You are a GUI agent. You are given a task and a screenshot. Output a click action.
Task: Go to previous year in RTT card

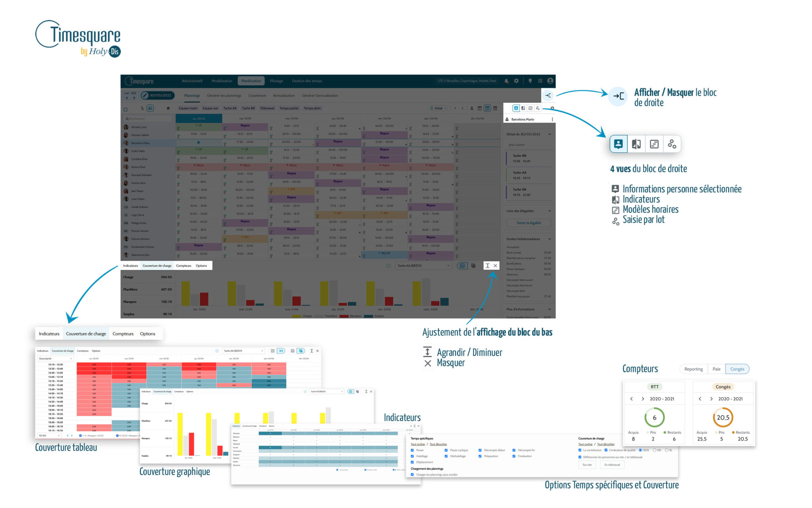[x=632, y=399]
